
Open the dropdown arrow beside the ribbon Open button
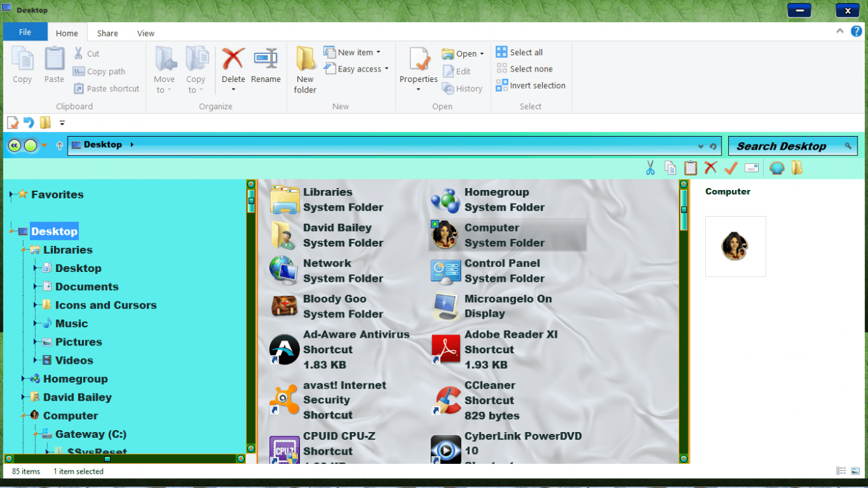(482, 54)
